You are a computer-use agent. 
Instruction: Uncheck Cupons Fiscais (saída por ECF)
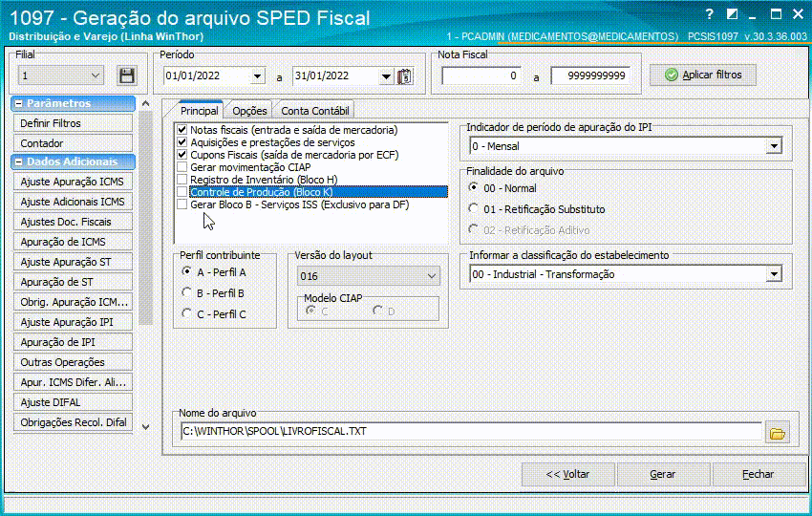[182, 155]
